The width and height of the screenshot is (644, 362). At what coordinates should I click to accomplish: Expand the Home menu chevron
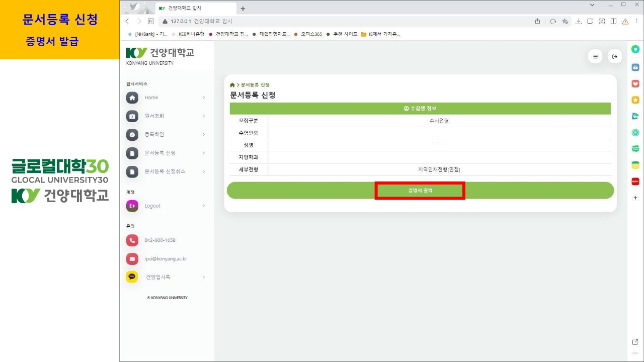coord(204,98)
